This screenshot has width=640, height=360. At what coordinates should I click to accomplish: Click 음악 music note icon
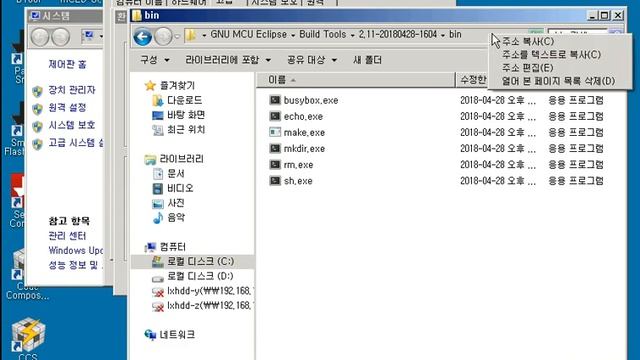158,218
